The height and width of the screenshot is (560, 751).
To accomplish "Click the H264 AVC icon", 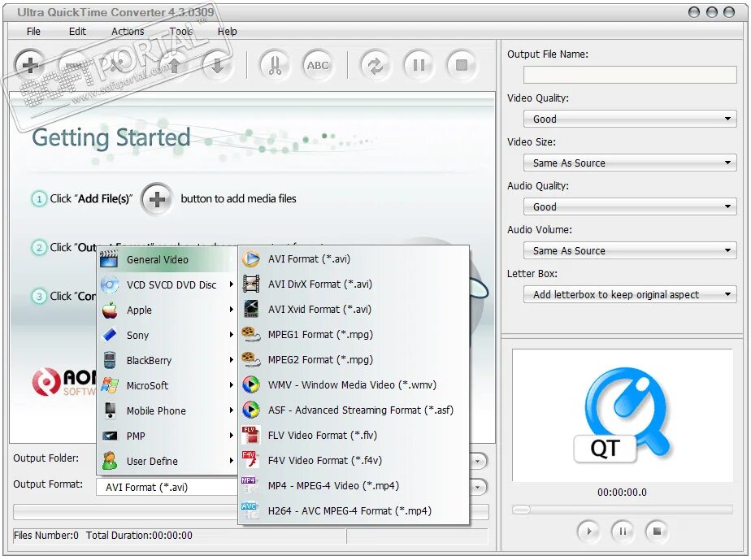I will pos(251,510).
